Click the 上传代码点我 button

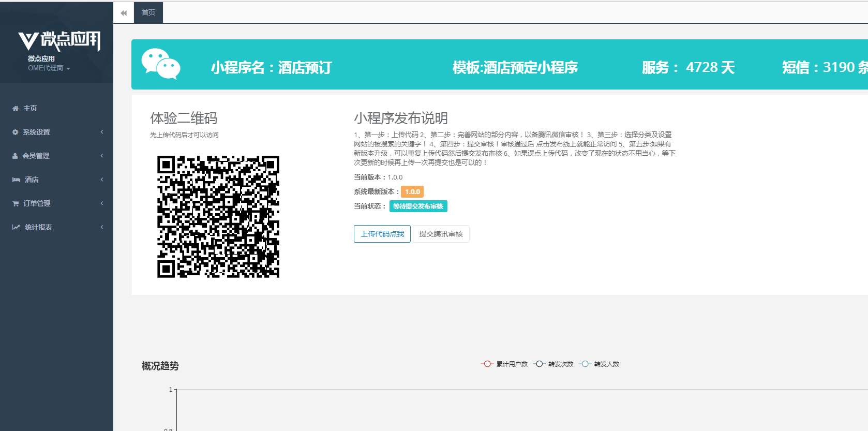coord(382,234)
